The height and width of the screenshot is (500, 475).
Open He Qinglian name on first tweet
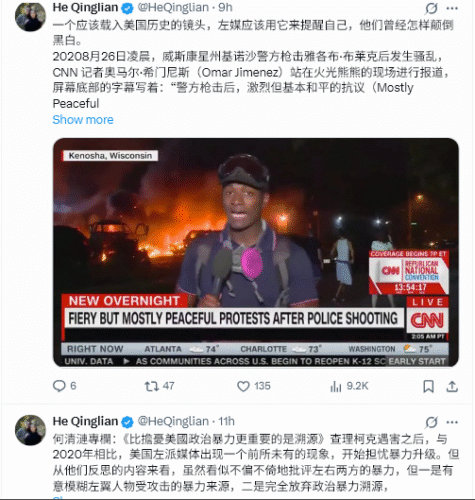pyautogui.click(x=85, y=7)
